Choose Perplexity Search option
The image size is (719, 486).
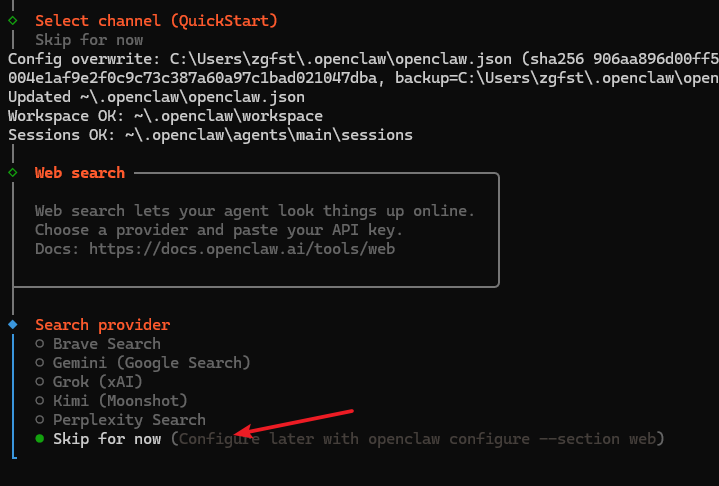coord(121,420)
